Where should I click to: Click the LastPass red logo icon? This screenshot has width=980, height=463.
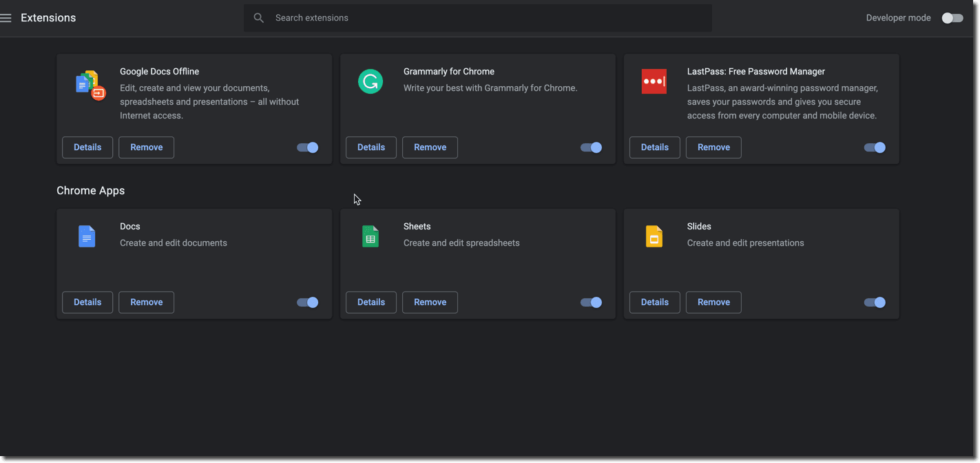click(x=654, y=81)
